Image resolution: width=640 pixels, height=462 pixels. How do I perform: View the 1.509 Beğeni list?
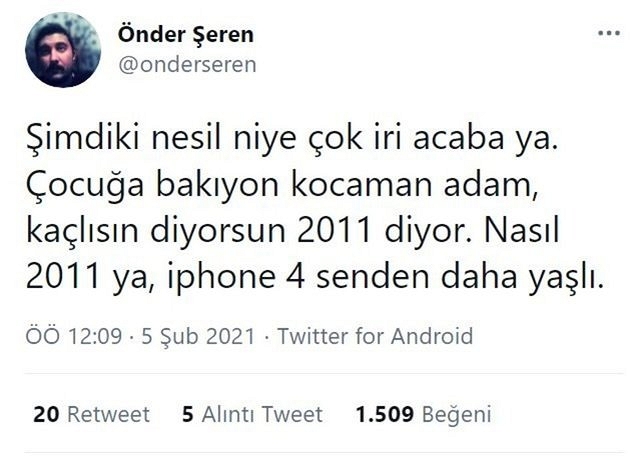(424, 414)
